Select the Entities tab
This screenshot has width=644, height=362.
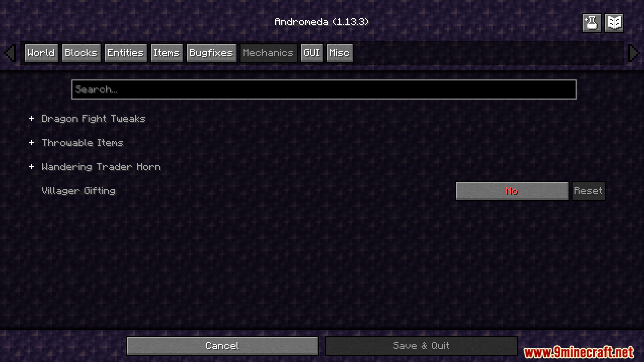pos(125,53)
